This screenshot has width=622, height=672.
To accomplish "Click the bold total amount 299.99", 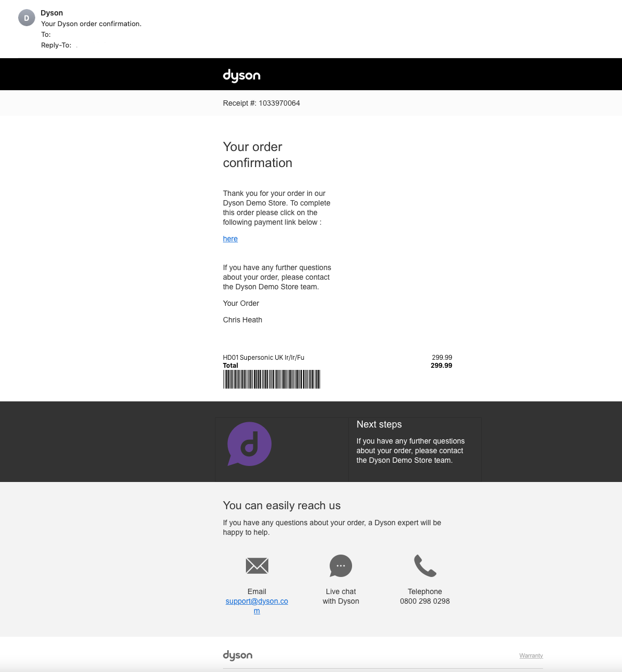I will click(441, 366).
